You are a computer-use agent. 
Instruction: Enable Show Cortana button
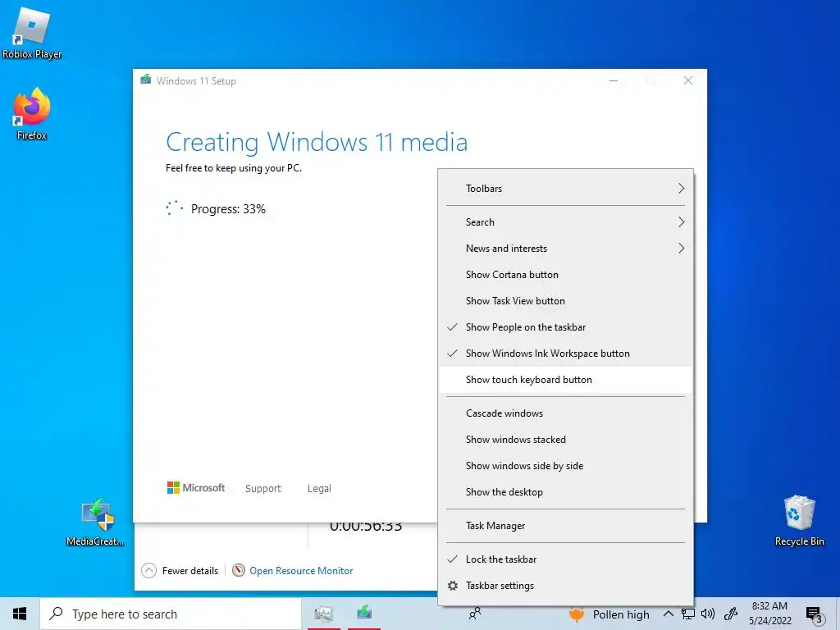(566, 274)
